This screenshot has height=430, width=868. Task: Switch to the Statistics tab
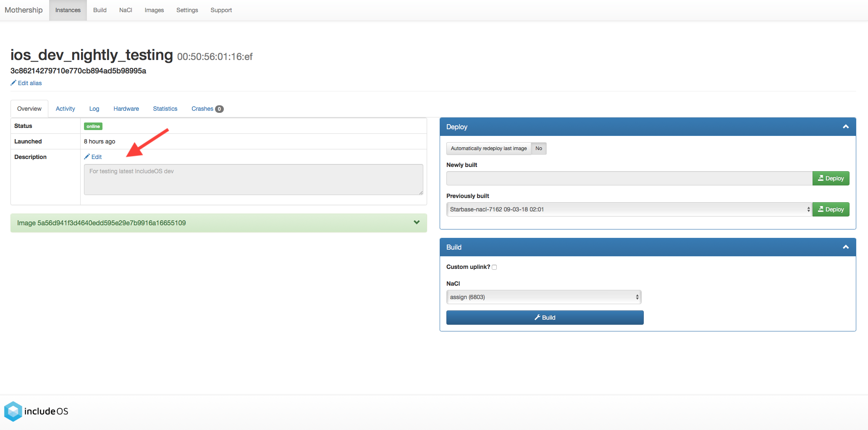pyautogui.click(x=165, y=109)
